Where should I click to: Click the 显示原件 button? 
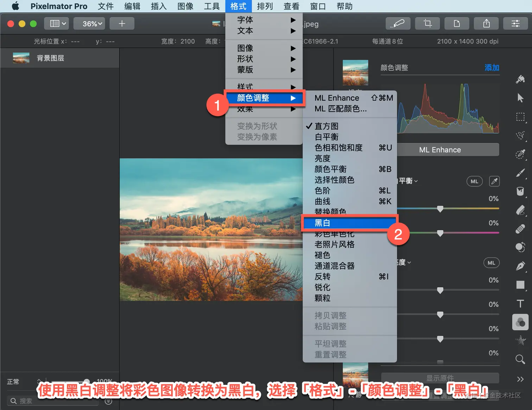point(440,378)
